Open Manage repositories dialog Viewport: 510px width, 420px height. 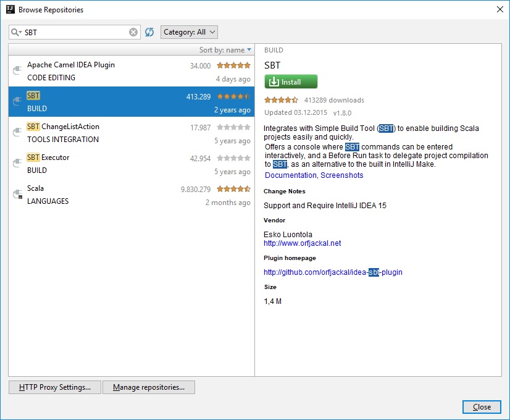[x=149, y=387]
